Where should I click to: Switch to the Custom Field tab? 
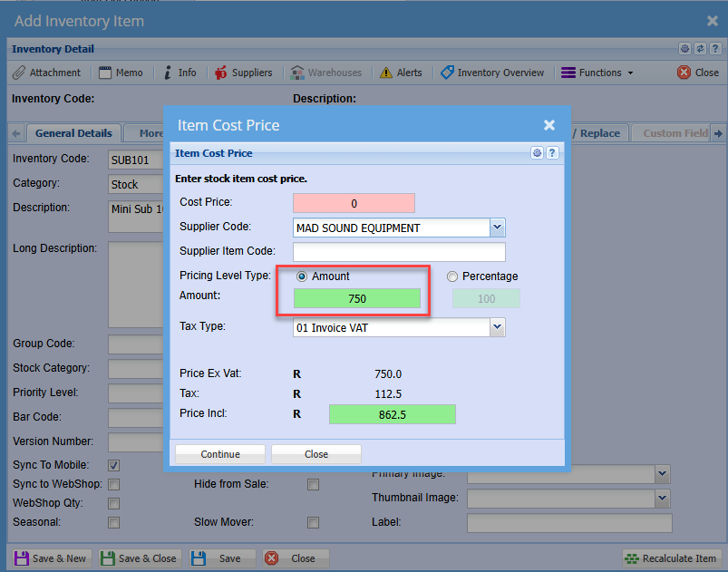675,133
